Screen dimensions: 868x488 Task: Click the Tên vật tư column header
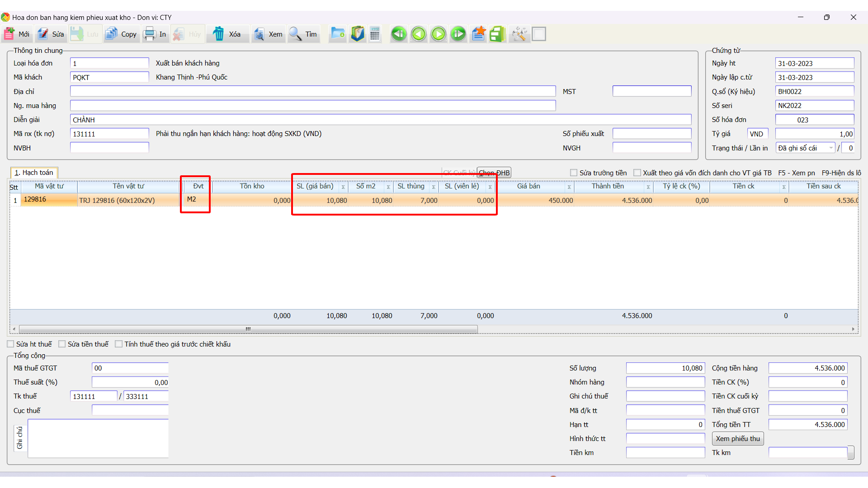128,186
